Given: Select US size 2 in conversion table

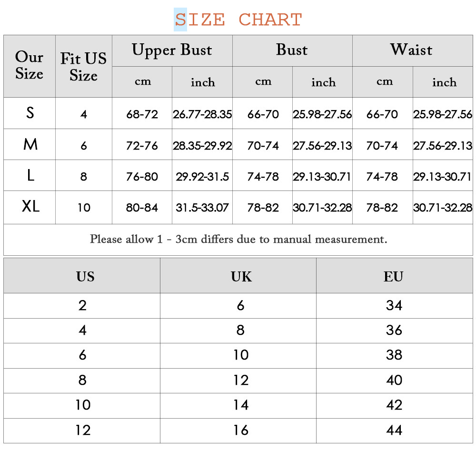Looking at the screenshot, I should click(82, 306).
